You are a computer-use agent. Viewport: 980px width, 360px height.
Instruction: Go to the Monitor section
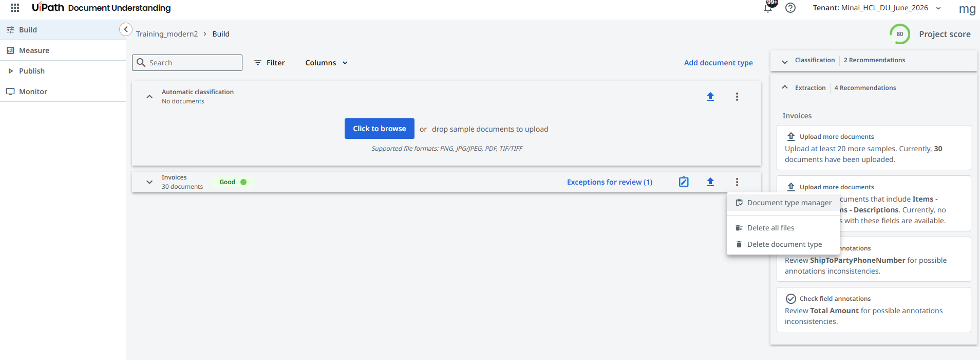[63, 92]
